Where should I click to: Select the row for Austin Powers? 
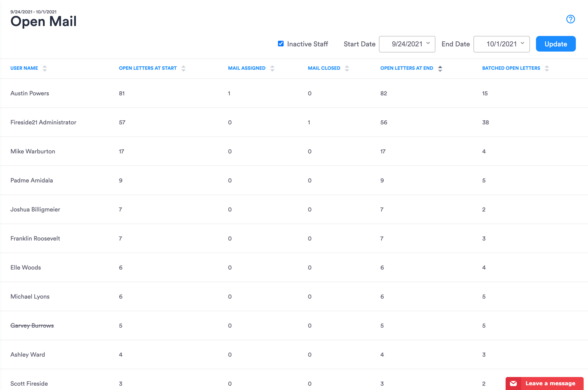[x=30, y=93]
